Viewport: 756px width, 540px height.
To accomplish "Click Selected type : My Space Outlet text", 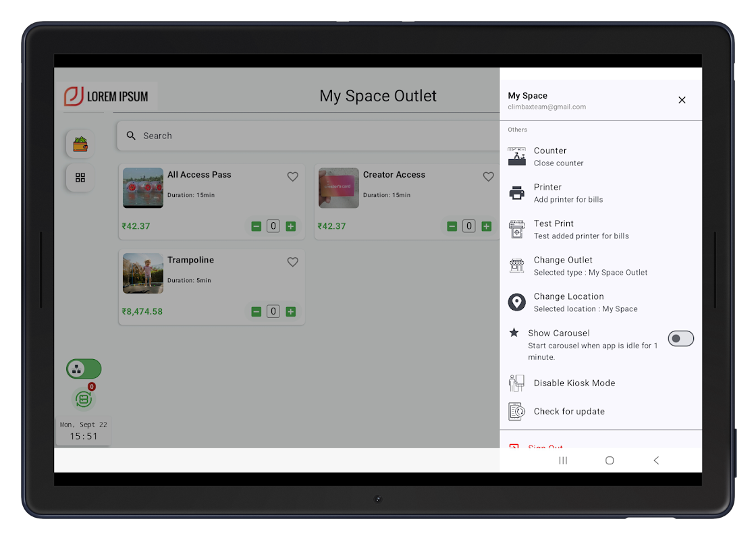I will (591, 273).
